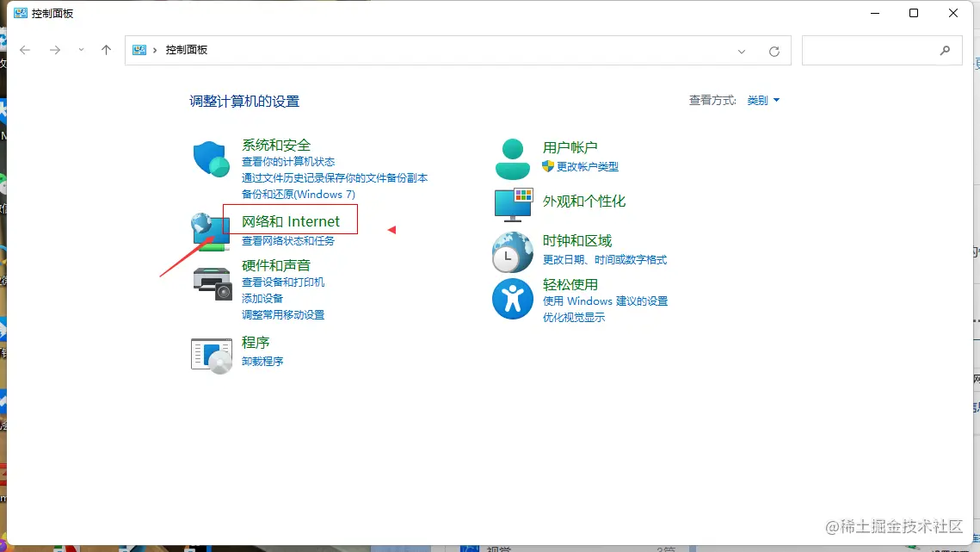Click the forward navigation arrow
This screenshot has width=980, height=552.
point(55,50)
